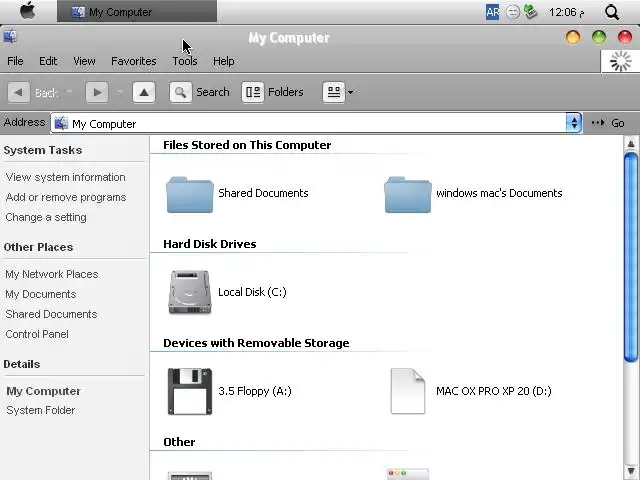Viewport: 640px width, 480px height.
Task: Click the Hard Disk Drives group header
Action: (x=209, y=244)
